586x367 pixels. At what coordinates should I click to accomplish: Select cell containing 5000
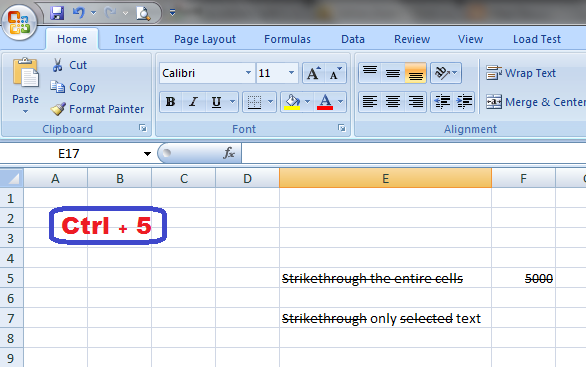pos(523,278)
